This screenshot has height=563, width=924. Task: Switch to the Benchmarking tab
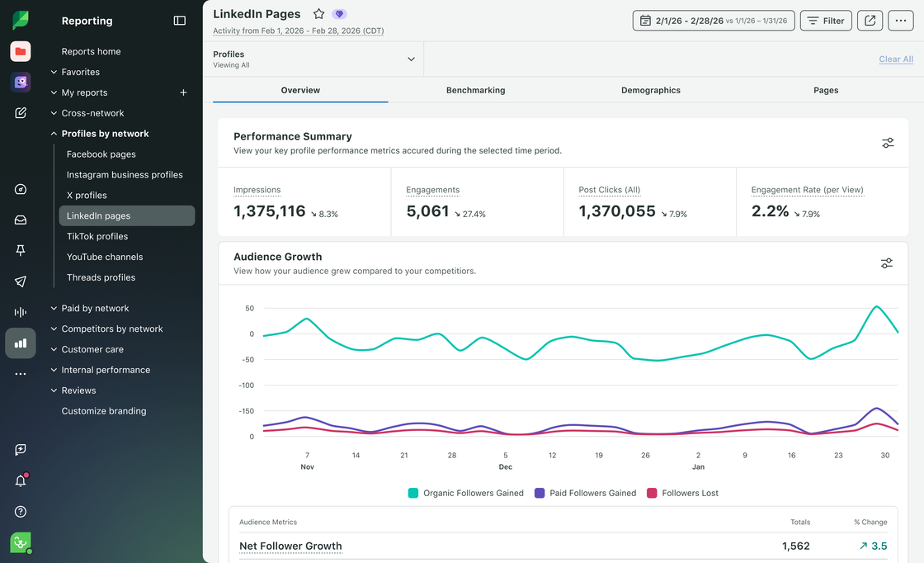click(475, 90)
